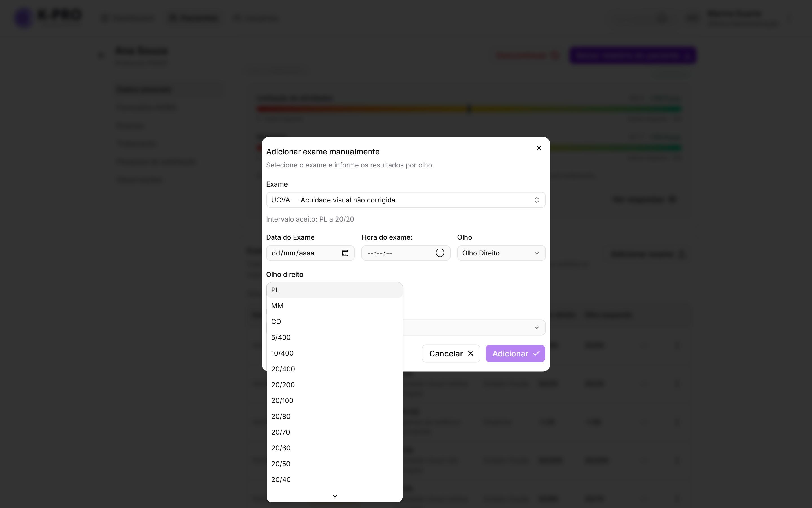Select 5/400 acuity value
This screenshot has height=508, width=812.
[335, 337]
